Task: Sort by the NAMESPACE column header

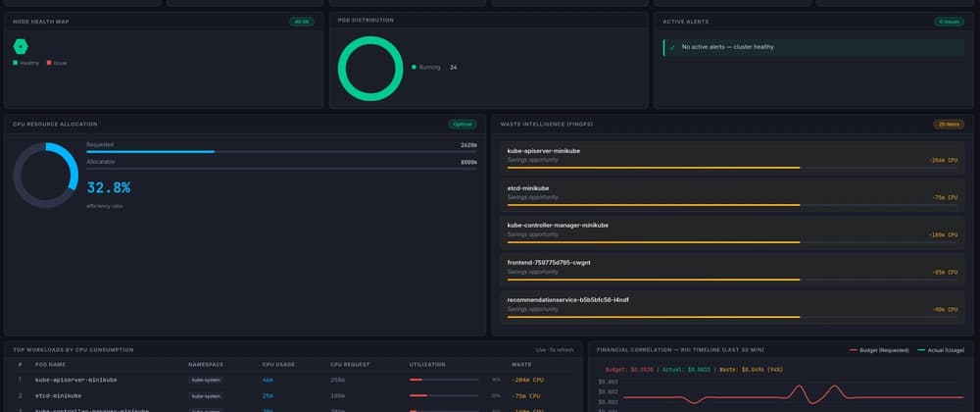Action: pyautogui.click(x=206, y=365)
